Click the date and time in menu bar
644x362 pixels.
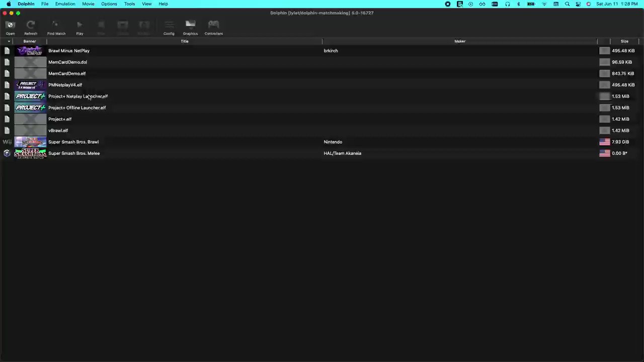click(x=618, y=4)
